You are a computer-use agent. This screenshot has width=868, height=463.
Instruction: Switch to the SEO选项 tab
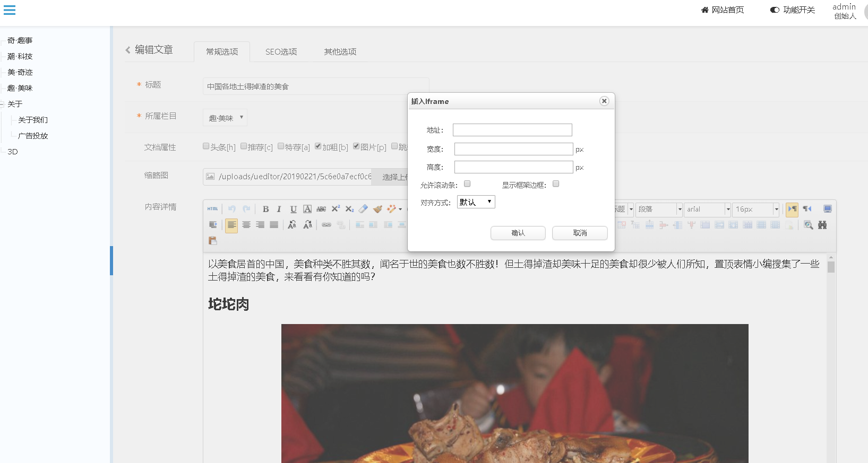pos(281,51)
